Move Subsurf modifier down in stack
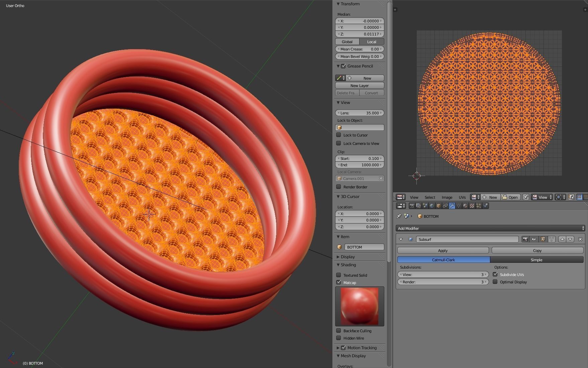This screenshot has height=368, width=588. point(570,239)
